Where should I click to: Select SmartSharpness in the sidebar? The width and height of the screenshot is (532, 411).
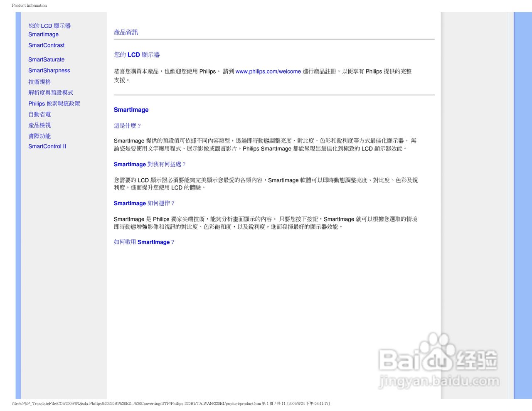pos(49,71)
